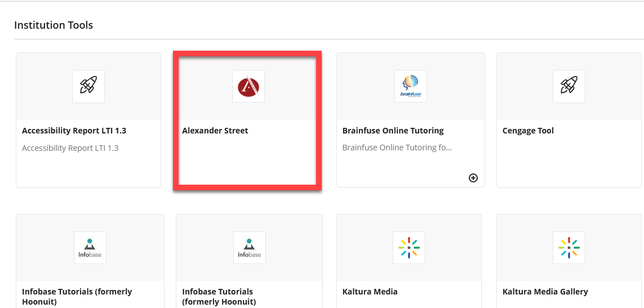Open Accessibility Report LTI 1.3 tool title
The width and height of the screenshot is (644, 308).
[x=74, y=131]
